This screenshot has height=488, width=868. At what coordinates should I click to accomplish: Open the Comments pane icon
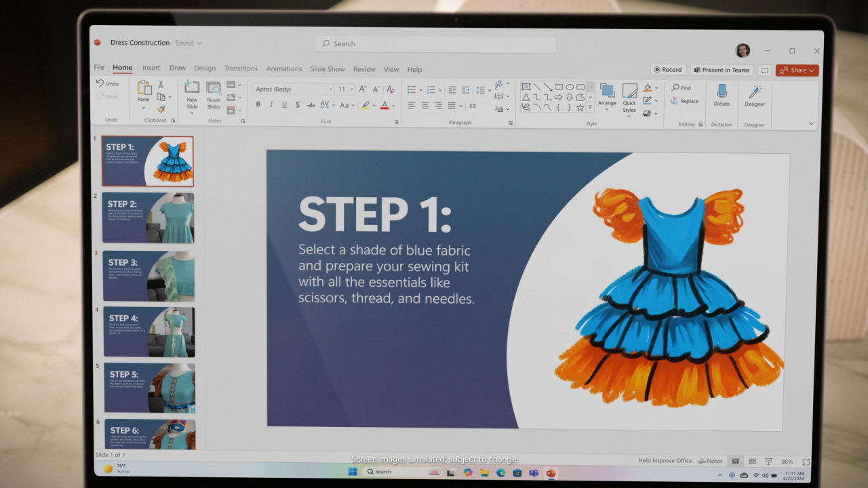[764, 70]
